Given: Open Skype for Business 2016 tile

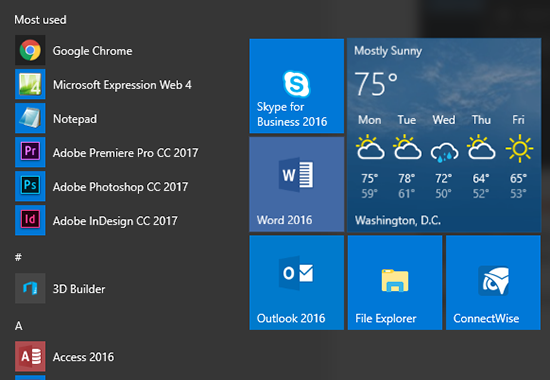Looking at the screenshot, I should (x=297, y=86).
